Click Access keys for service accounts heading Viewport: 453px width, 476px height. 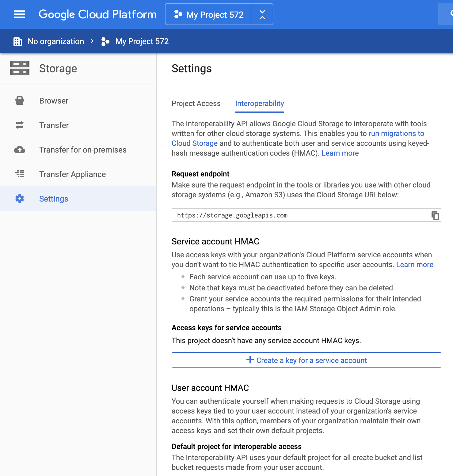226,328
